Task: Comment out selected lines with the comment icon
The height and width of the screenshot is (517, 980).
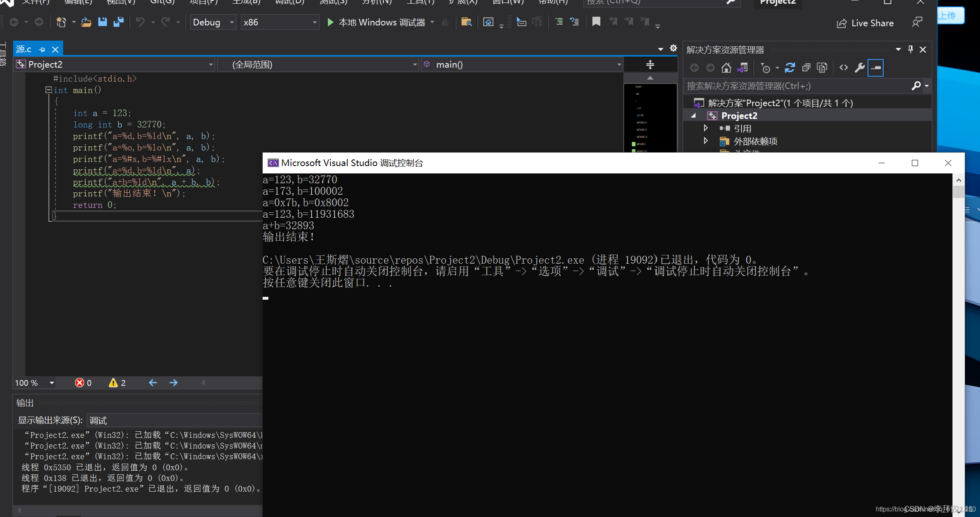Action: 559,22
